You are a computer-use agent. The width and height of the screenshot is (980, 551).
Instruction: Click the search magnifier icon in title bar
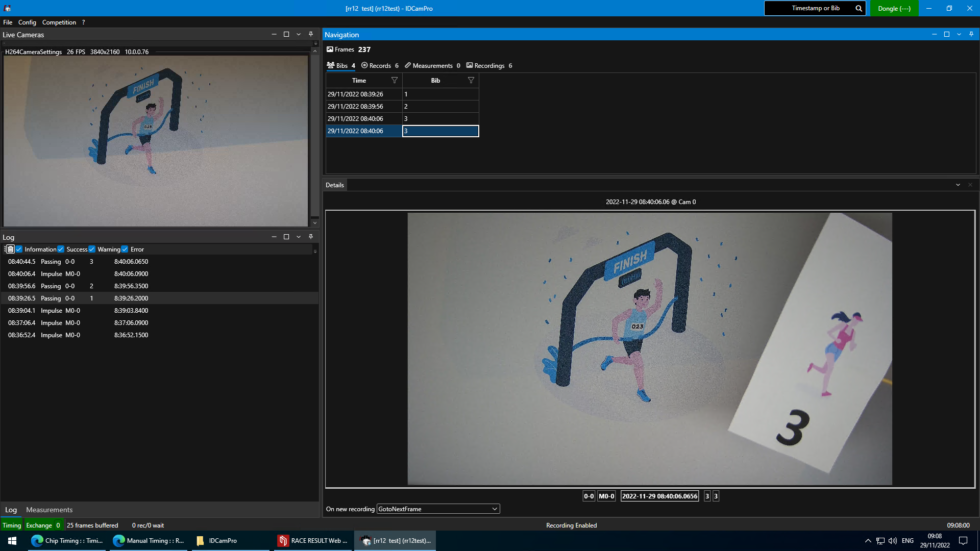(858, 8)
